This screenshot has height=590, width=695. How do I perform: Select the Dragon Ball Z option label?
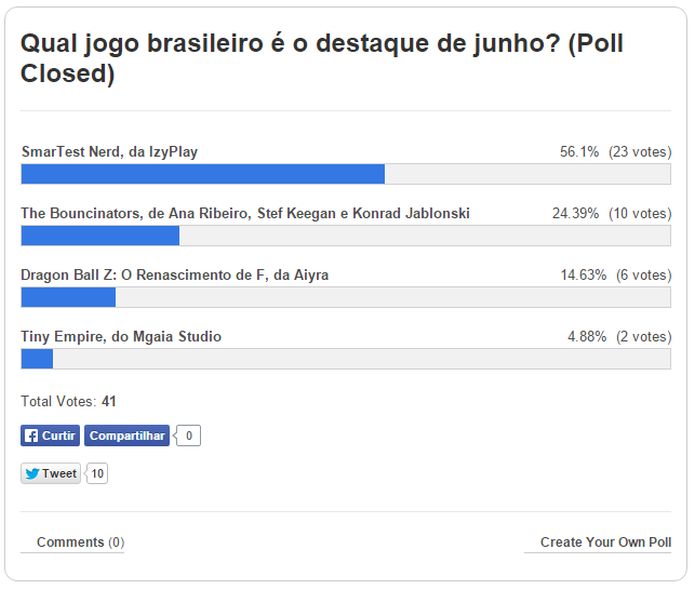point(175,275)
